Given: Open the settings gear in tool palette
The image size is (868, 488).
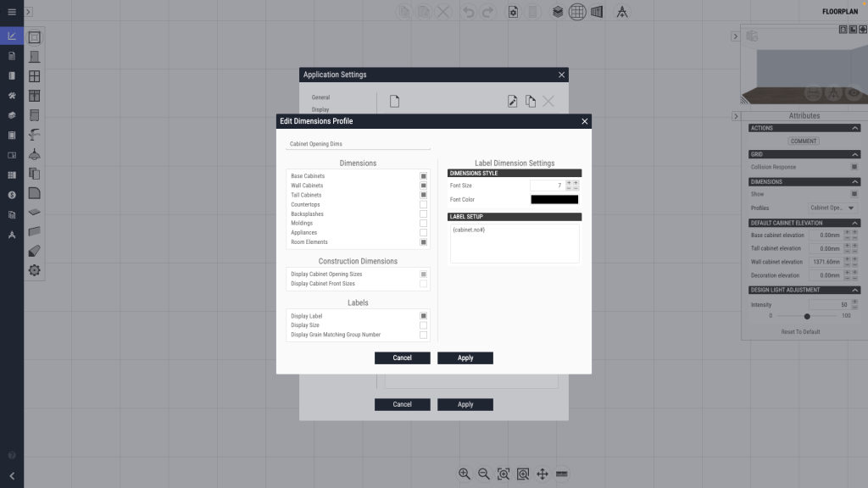Looking at the screenshot, I should tap(35, 270).
